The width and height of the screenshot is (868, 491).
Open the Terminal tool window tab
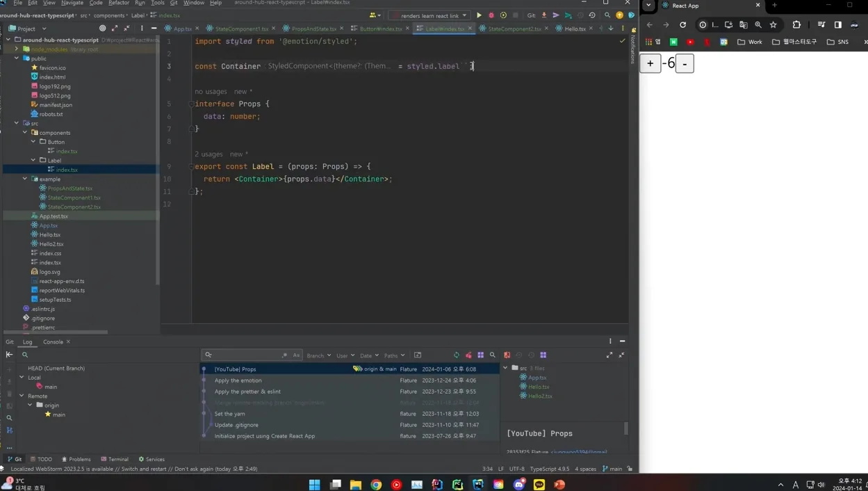coord(115,459)
